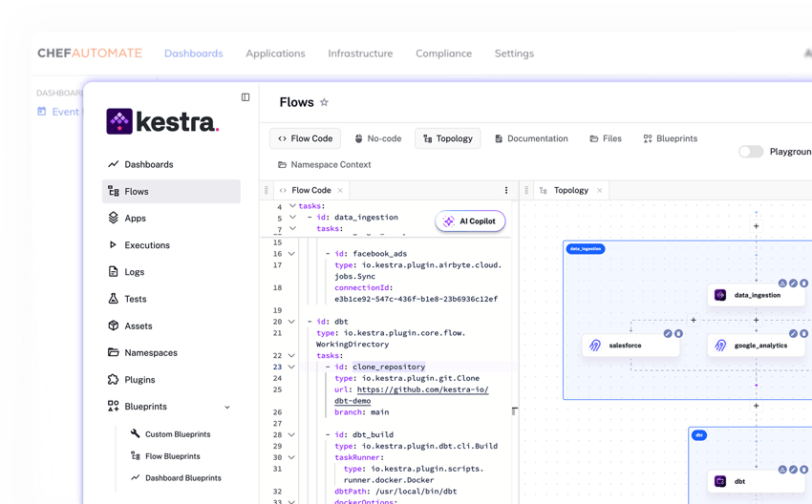
Task: Launch the AI Copilot
Action: [470, 221]
